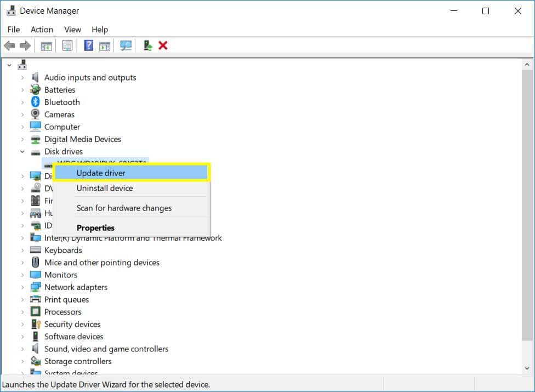535x392 pixels.
Task: Select the Processors tree item
Action: 62,312
